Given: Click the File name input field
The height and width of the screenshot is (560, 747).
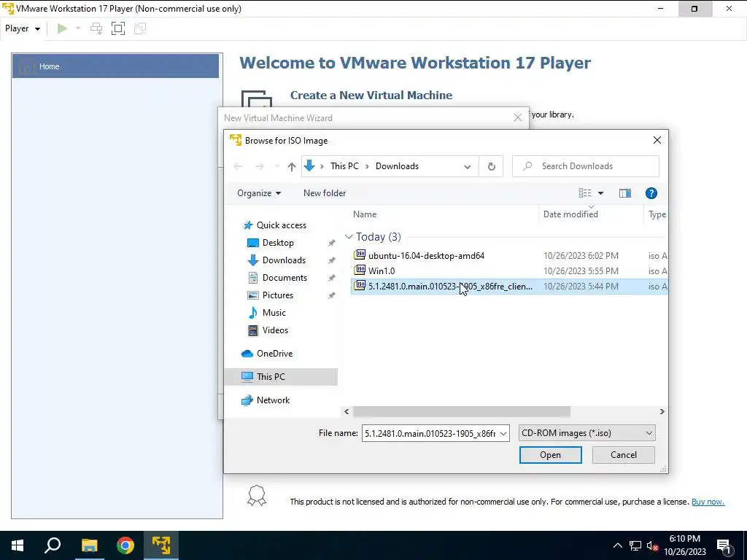Looking at the screenshot, I should pos(430,433).
